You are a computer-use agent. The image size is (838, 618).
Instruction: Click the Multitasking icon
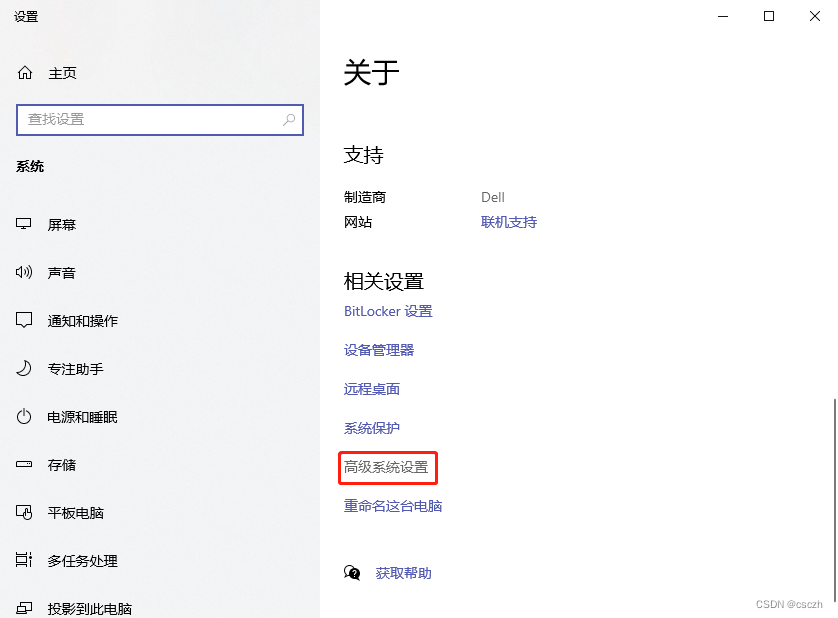click(x=24, y=560)
